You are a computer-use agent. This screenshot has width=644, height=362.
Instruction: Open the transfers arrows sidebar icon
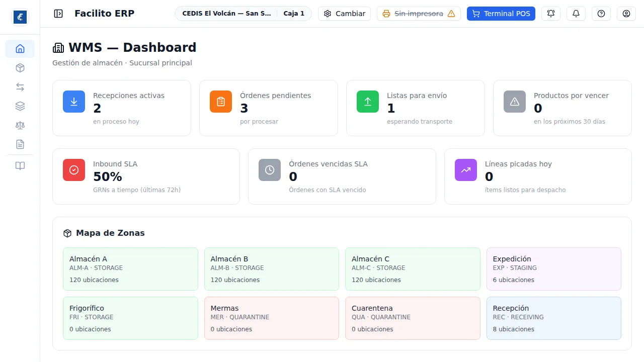pyautogui.click(x=20, y=87)
